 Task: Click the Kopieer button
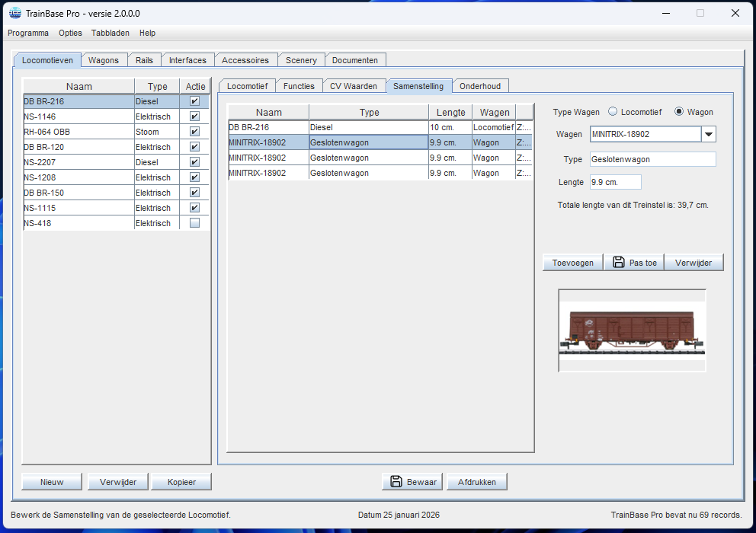pyautogui.click(x=181, y=481)
